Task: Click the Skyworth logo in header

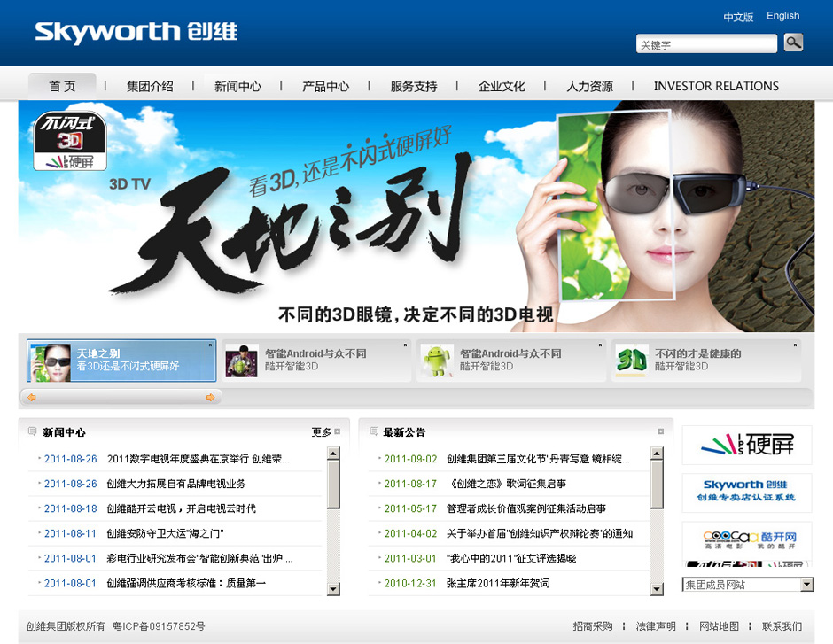Action: tap(136, 32)
